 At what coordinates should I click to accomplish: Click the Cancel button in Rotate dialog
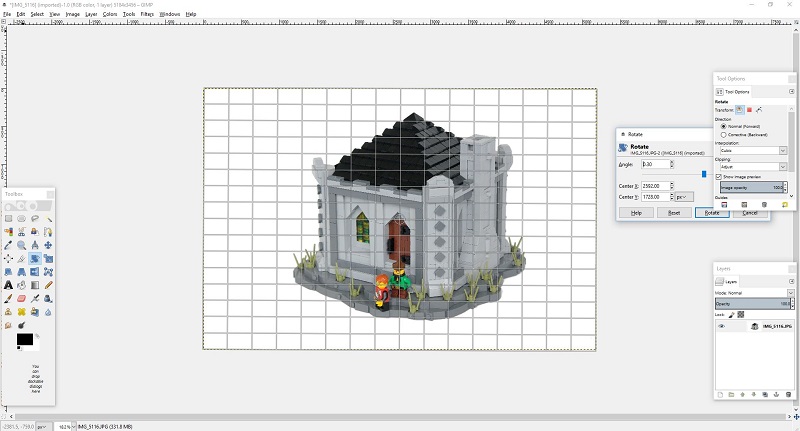(x=749, y=213)
